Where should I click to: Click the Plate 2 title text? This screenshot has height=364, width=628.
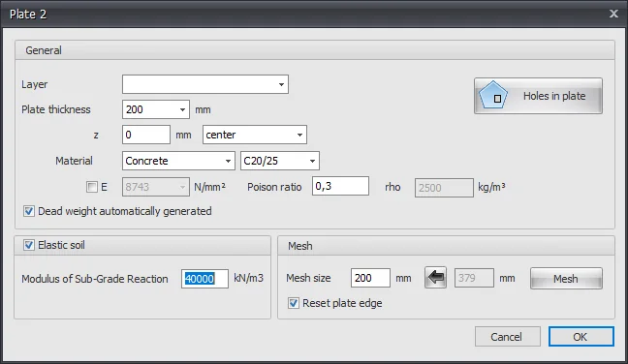coord(28,15)
